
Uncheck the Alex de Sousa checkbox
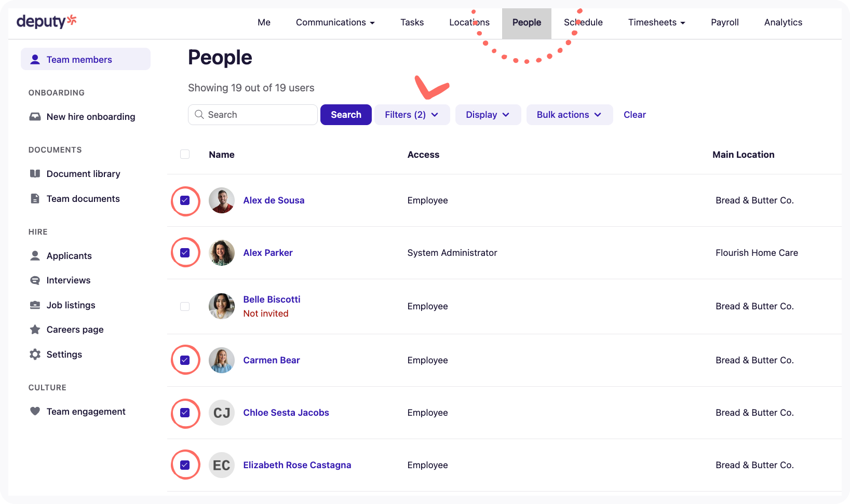click(x=185, y=200)
